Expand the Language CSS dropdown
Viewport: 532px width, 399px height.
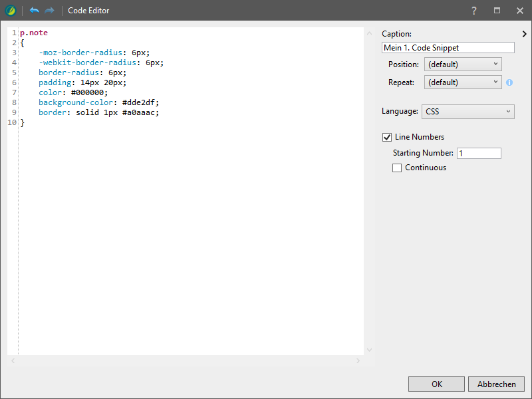(x=468, y=112)
